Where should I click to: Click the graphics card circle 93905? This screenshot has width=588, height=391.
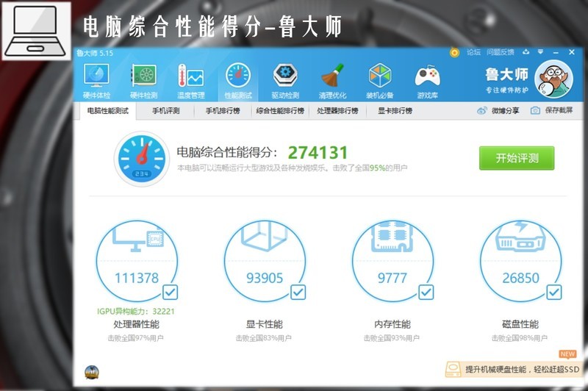(265, 261)
